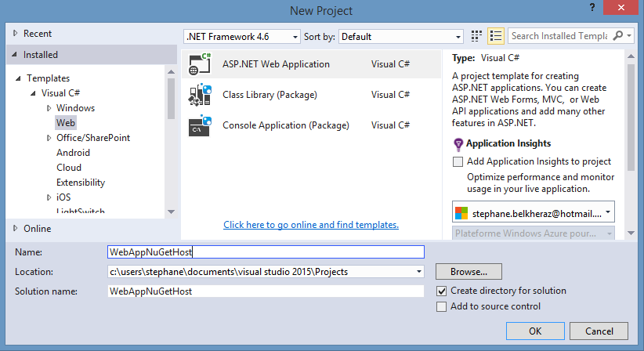Viewport: 644px width, 351px height.
Task: Switch to small icons grid view
Action: (476, 36)
